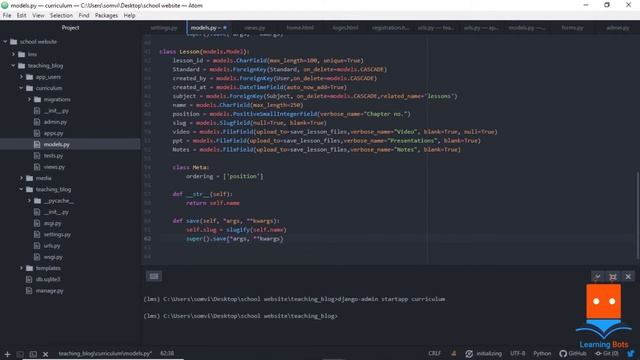Expand the __pycache__ folder

29,200
